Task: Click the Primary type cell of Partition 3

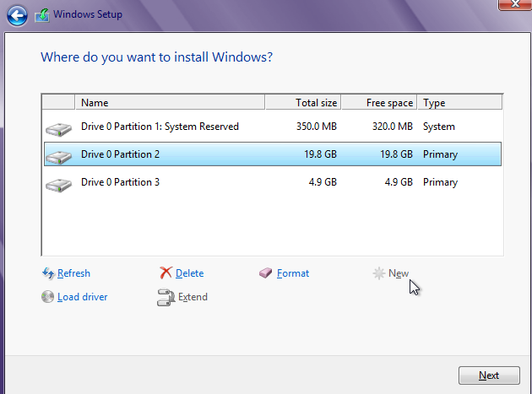Action: coord(440,182)
